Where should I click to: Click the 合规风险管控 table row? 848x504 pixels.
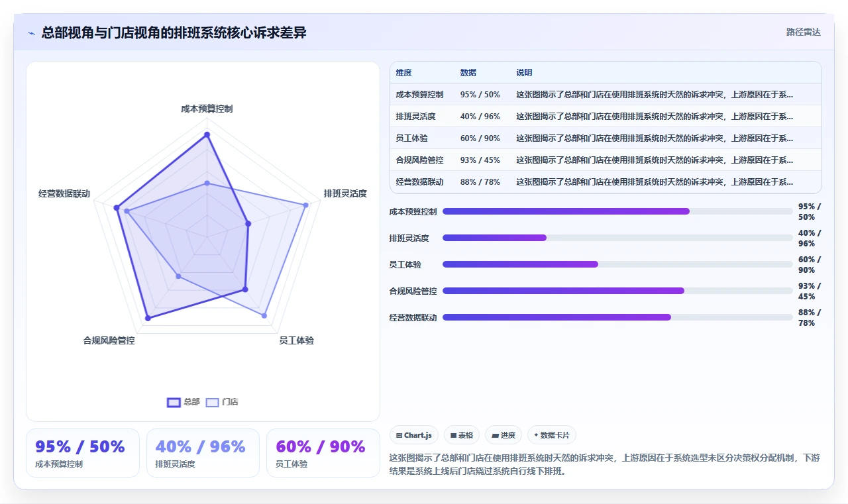pos(606,160)
